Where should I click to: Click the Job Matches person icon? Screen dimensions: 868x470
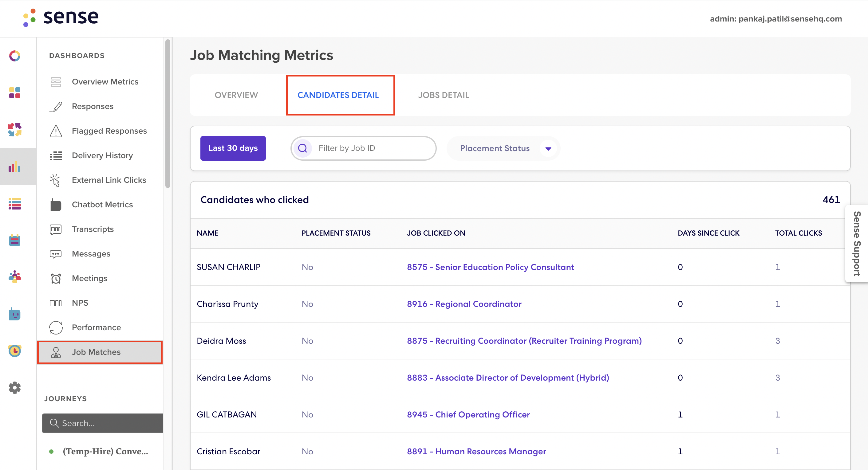[x=56, y=352]
